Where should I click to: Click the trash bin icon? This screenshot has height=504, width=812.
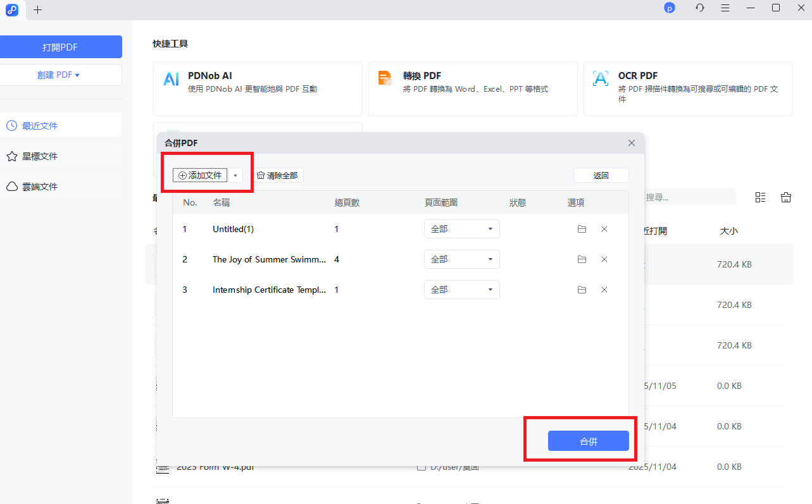pyautogui.click(x=785, y=197)
